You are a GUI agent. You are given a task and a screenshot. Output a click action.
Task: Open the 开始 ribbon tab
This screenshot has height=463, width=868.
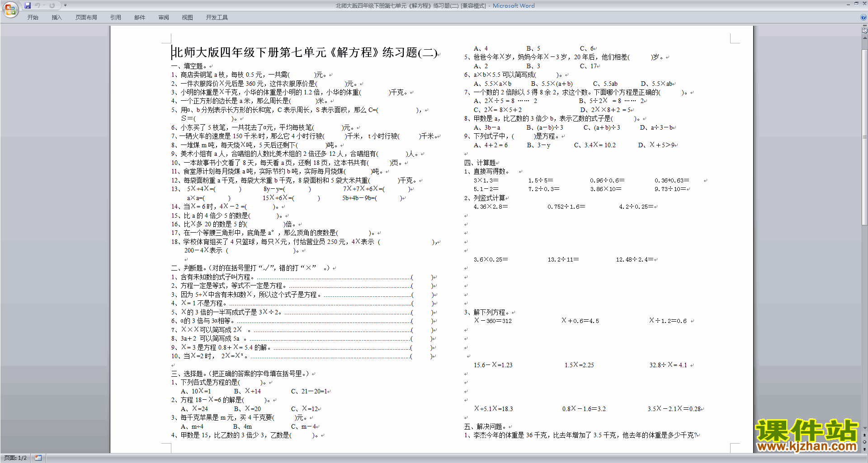[x=33, y=18]
